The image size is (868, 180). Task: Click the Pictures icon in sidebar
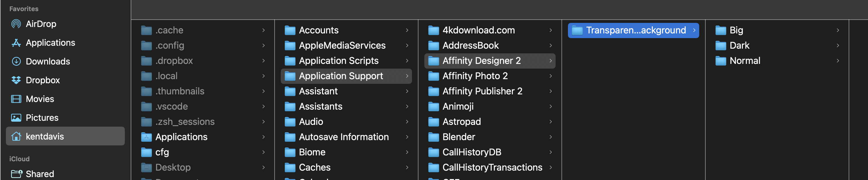16,118
